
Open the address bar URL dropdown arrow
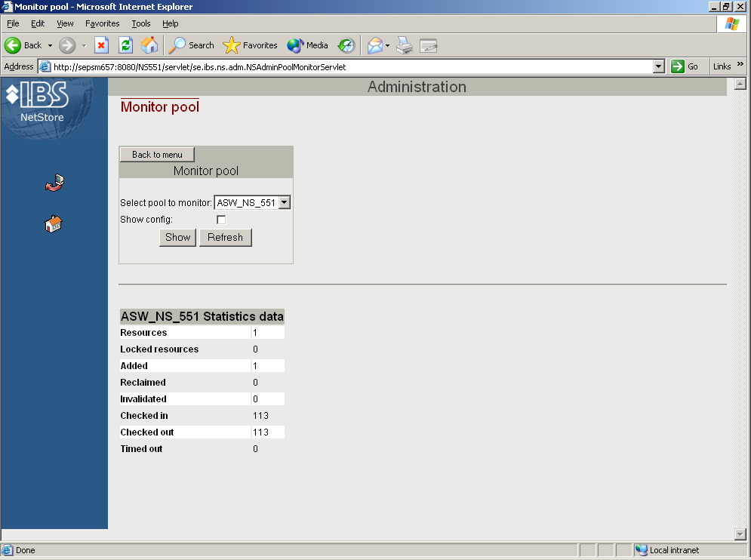coord(659,66)
